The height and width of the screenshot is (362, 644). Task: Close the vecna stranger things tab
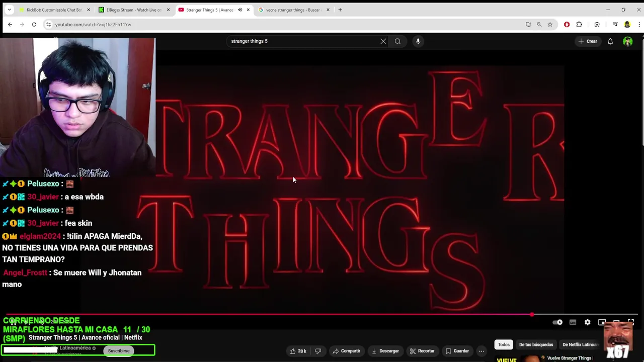[328, 10]
